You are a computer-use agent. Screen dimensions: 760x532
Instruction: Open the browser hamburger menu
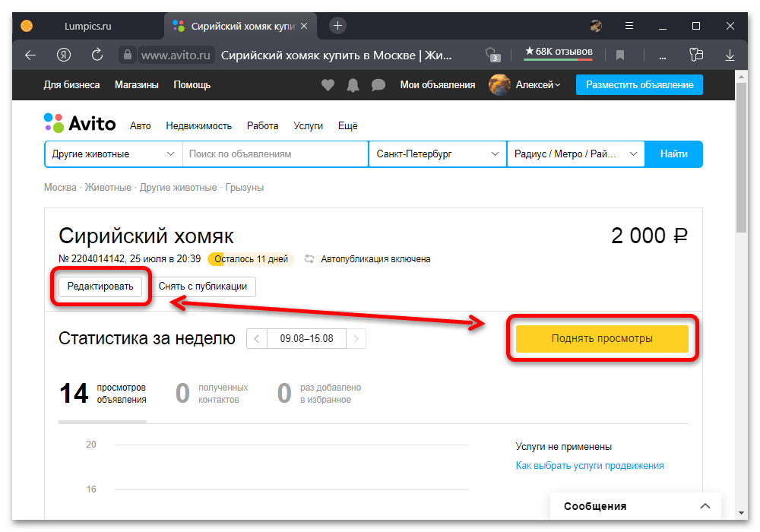(629, 26)
